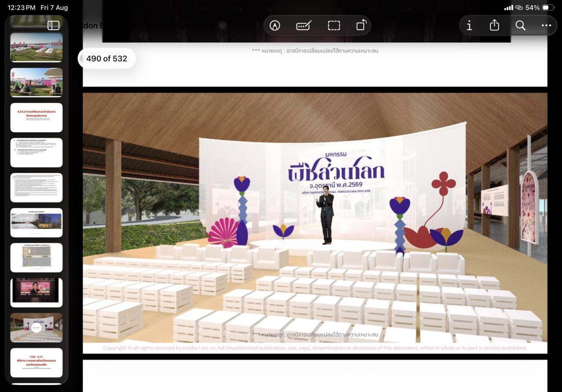Select the thumbnail of lawn with white benches
The width and height of the screenshot is (562, 392).
coord(36,47)
